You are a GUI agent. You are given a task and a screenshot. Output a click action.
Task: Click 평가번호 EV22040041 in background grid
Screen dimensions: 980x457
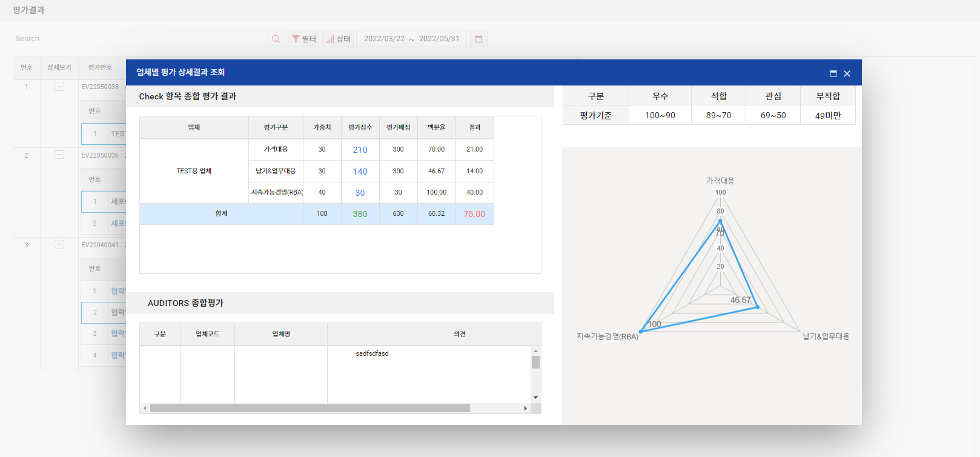click(100, 245)
